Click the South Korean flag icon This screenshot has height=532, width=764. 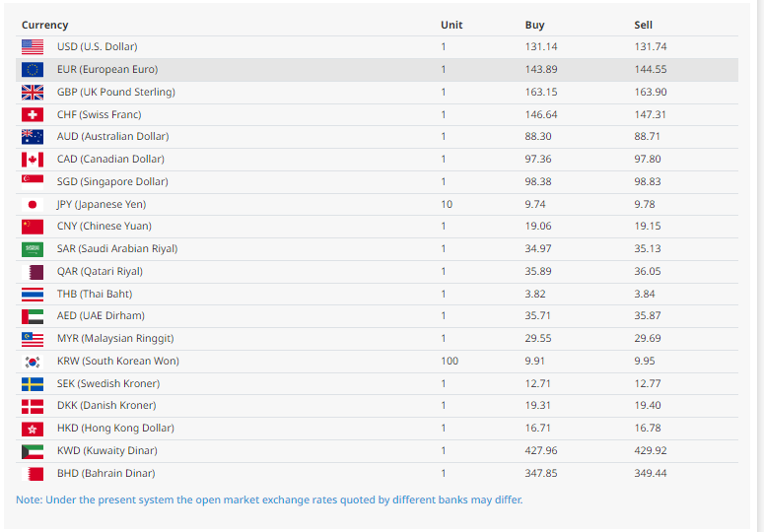(x=33, y=362)
